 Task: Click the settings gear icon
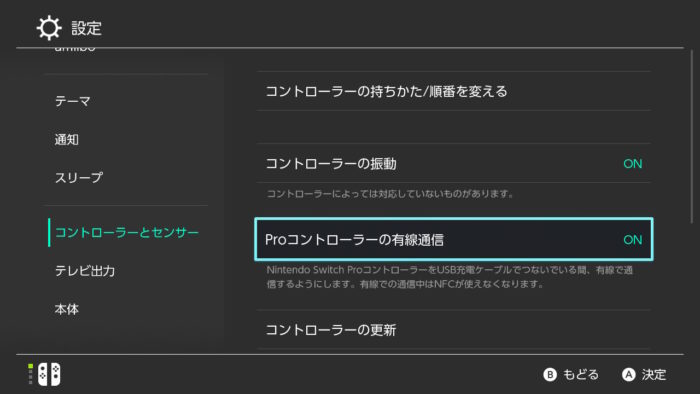(49, 28)
